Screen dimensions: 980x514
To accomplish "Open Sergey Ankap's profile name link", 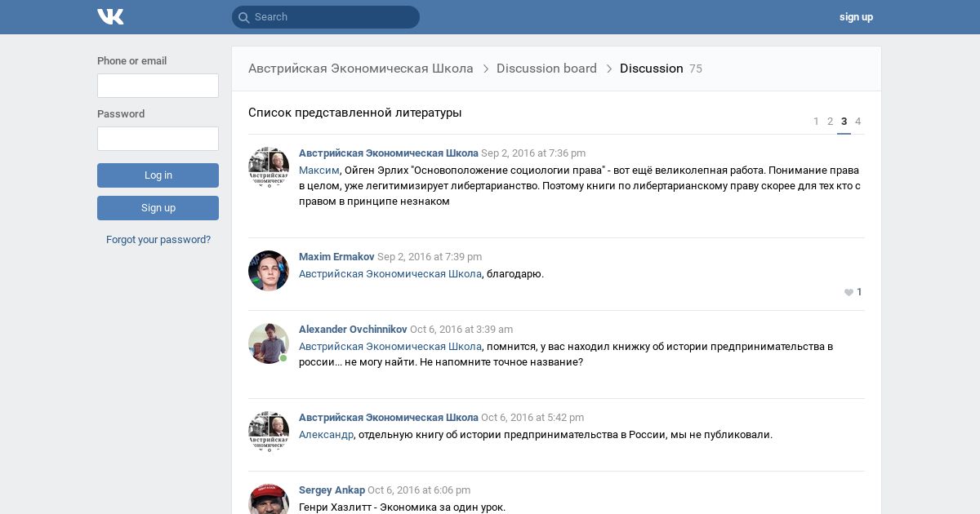I will tap(332, 490).
